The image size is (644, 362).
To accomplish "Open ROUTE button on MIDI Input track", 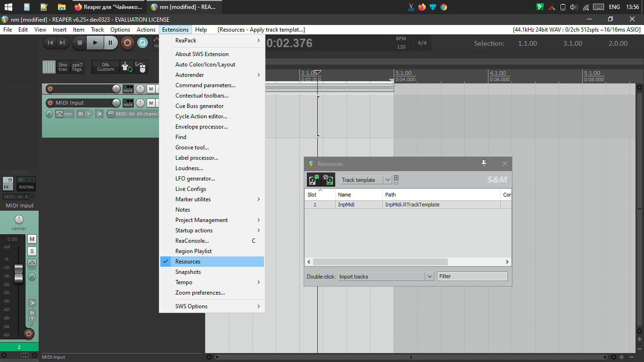I will (x=128, y=103).
